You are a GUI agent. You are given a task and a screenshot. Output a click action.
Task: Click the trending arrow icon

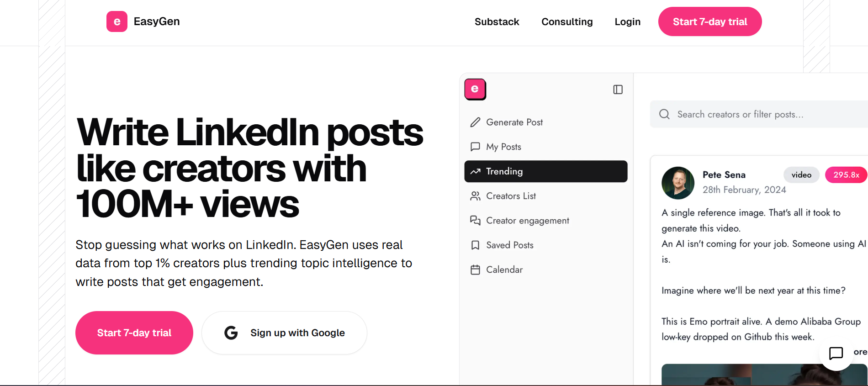pos(475,171)
